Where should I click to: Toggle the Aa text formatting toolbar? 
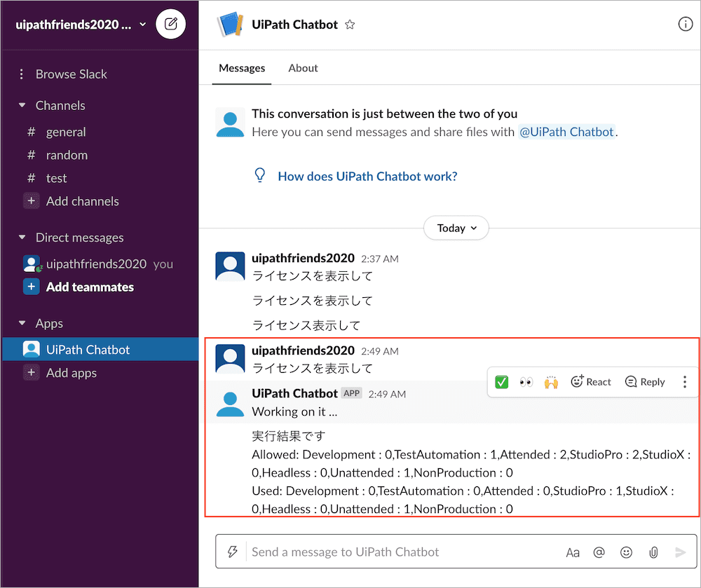(573, 553)
